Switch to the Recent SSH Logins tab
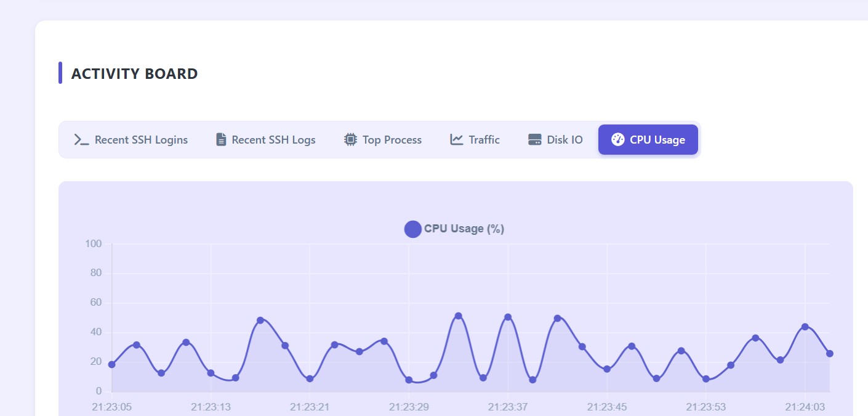Screen dimensions: 868x416 pos(141,140)
